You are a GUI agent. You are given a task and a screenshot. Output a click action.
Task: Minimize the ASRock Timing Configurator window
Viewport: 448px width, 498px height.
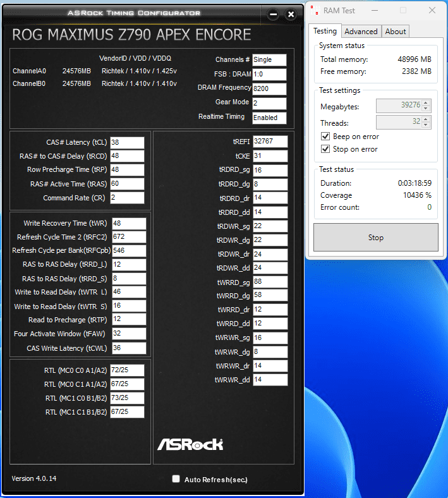[x=273, y=15]
